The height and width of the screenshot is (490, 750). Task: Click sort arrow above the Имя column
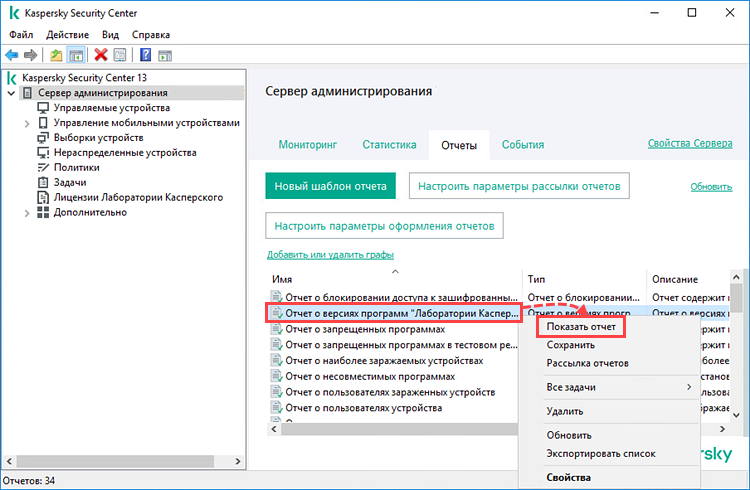395,272
